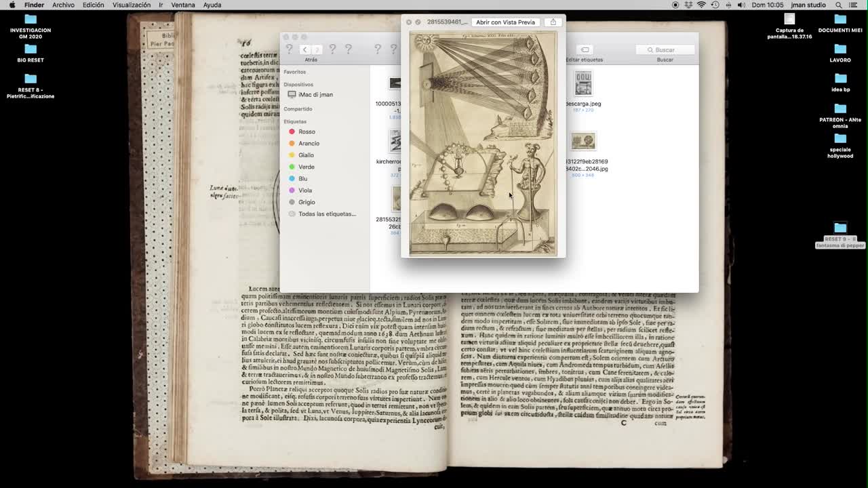The height and width of the screenshot is (488, 868).
Task: Click the Dom 10:05 clock
Action: coord(768,5)
